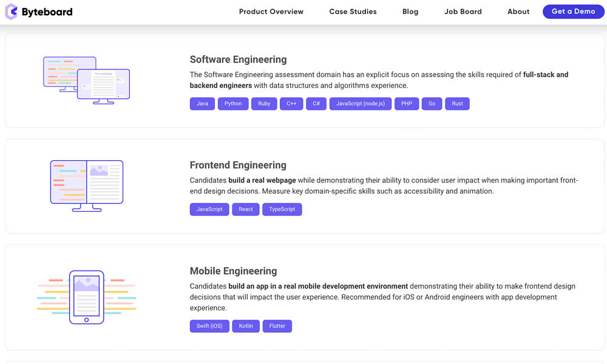
Task: Visit the Blog
Action: [410, 11]
